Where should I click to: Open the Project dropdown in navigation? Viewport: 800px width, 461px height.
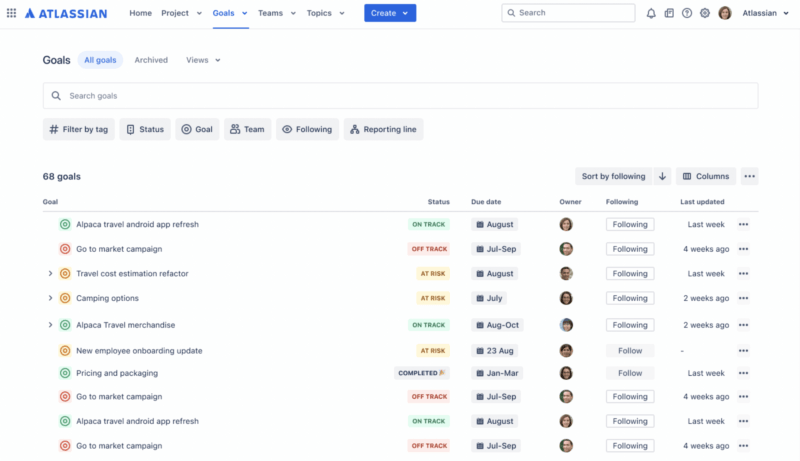coord(182,13)
